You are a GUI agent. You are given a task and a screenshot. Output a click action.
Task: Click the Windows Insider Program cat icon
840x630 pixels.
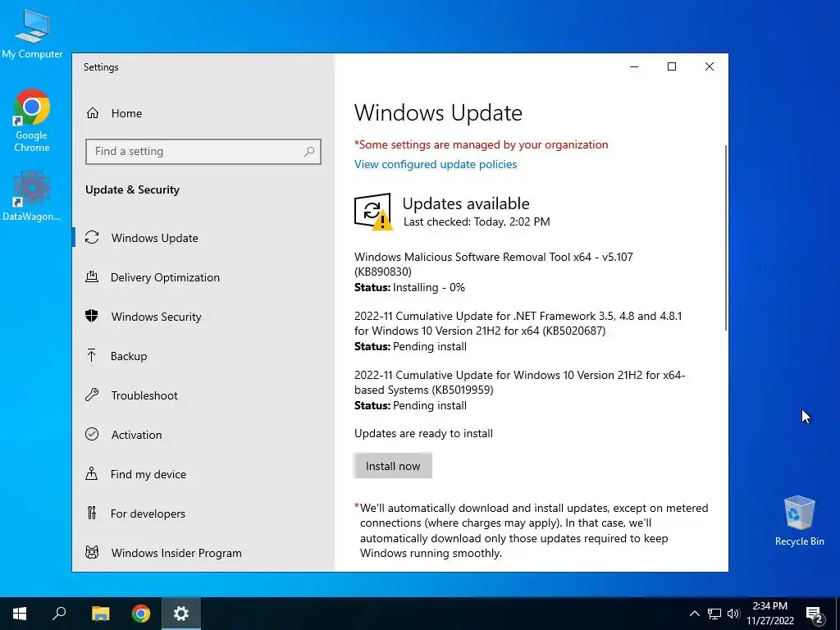pos(92,552)
